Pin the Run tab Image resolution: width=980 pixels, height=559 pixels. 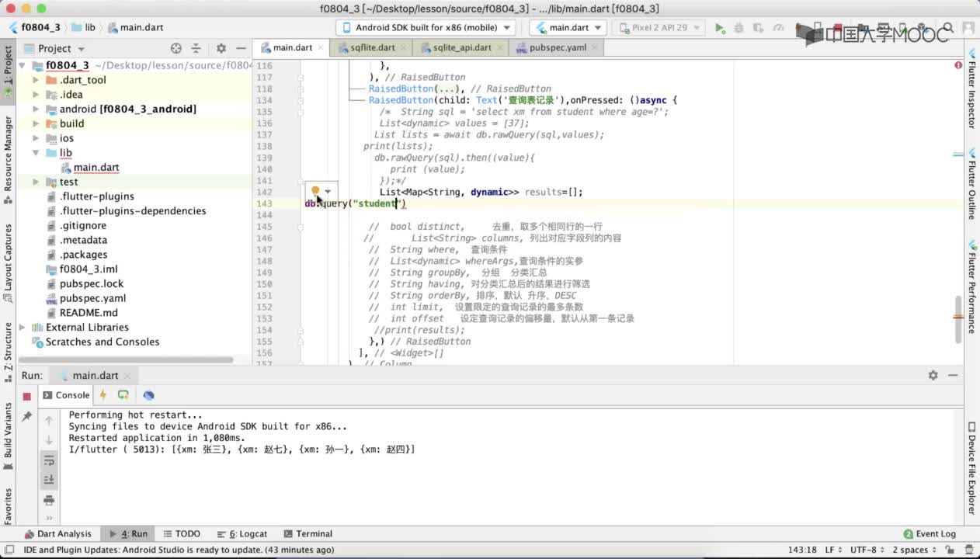coord(26,416)
